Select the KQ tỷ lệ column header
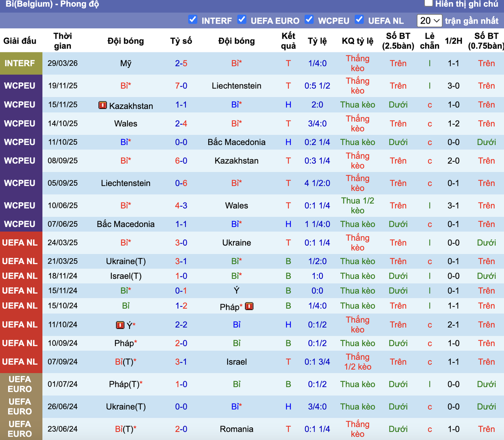The height and width of the screenshot is (440, 504). (358, 41)
